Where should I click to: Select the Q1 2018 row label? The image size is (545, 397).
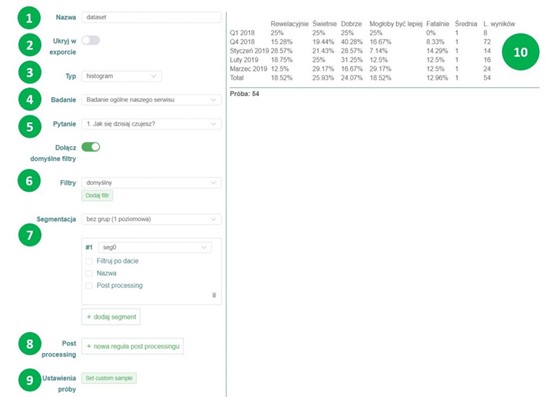(242, 33)
